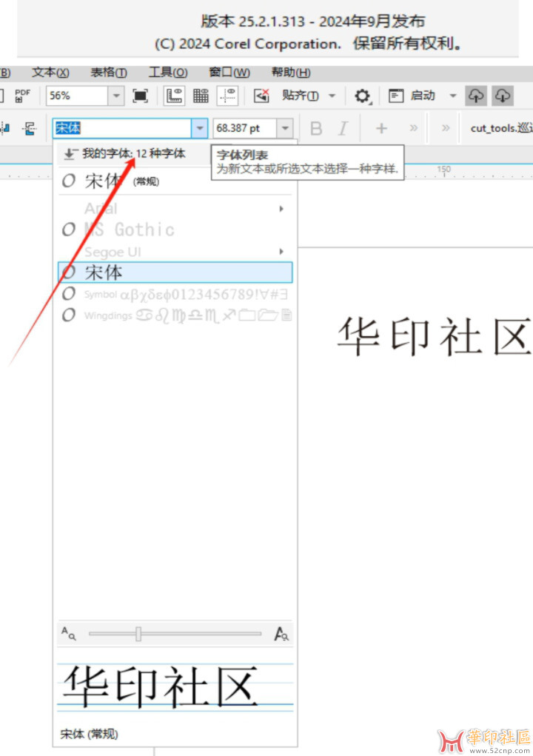Select MS Gothic in the font list

pyautogui.click(x=130, y=230)
